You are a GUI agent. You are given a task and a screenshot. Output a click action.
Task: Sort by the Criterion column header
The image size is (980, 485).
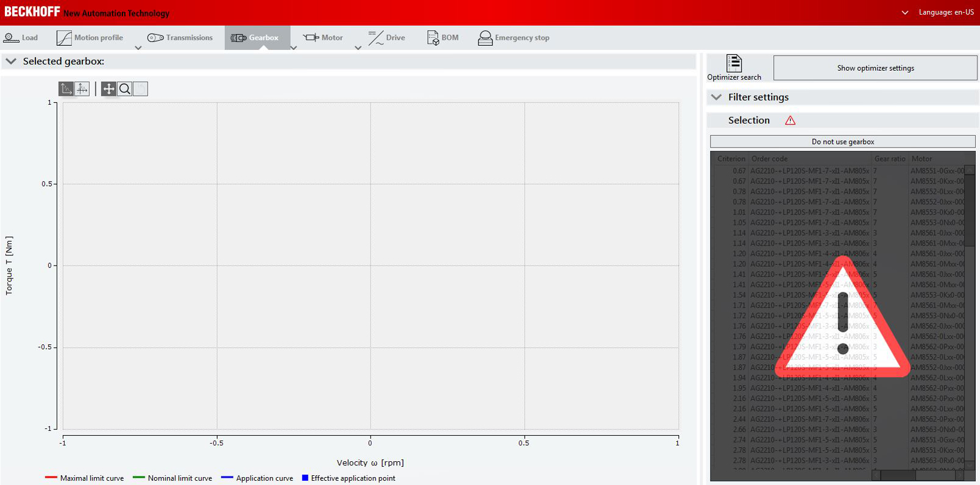731,158
